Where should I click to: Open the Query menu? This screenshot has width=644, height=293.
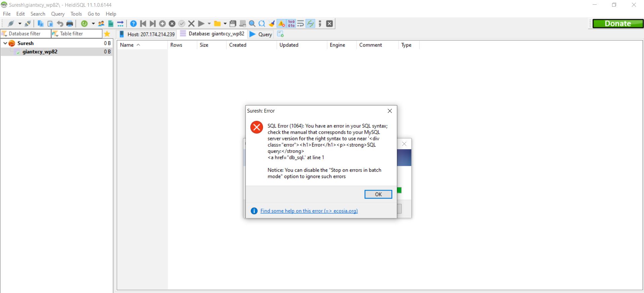pos(58,14)
